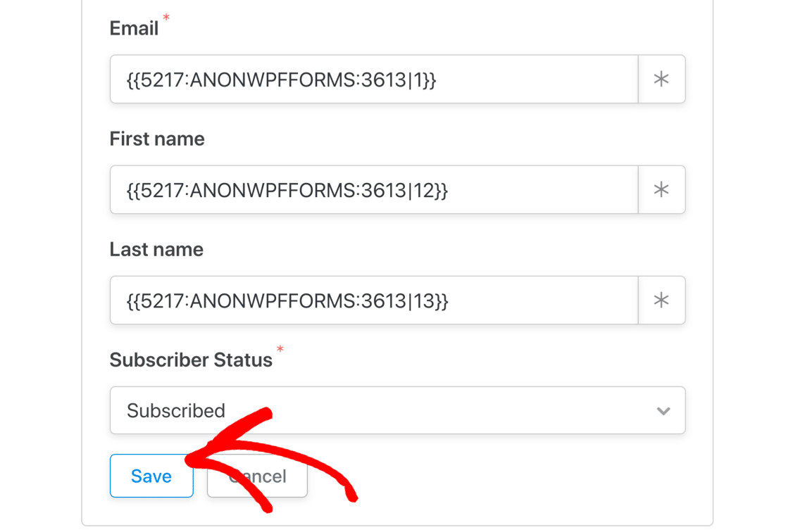This screenshot has height=532, width=786.
Task: Click the token text ending 3613|13}}
Action: (287, 300)
